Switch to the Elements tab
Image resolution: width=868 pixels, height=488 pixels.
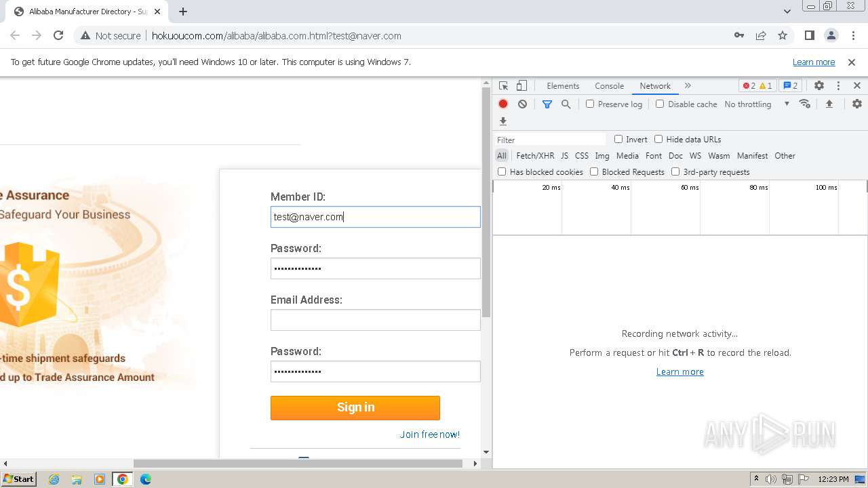coord(563,86)
